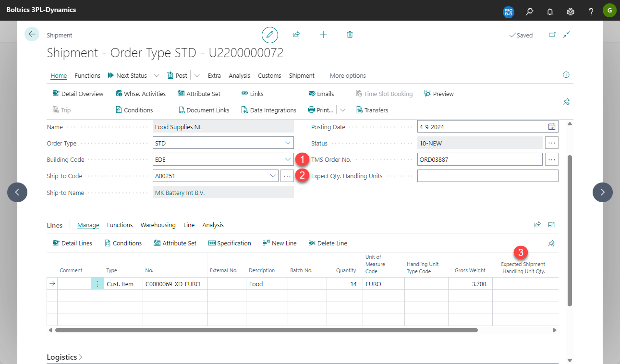Screen dimensions: 620x364
Task: Open TMS Order No. ellipsis button
Action: pyautogui.click(x=552, y=159)
